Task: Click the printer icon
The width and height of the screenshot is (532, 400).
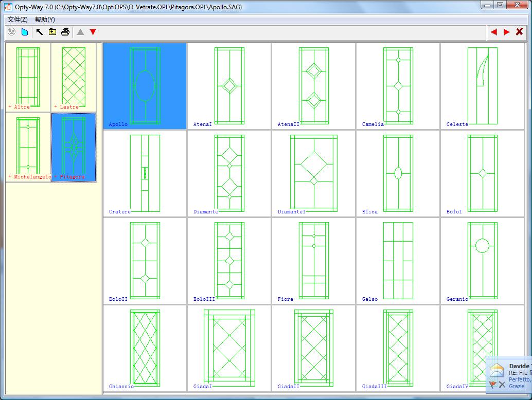Action: click(x=65, y=32)
